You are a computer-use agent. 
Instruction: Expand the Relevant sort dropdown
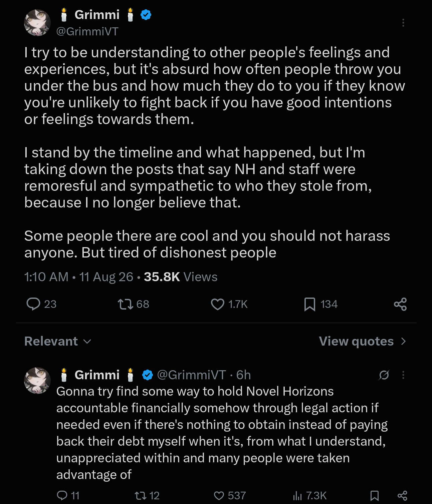[58, 341]
